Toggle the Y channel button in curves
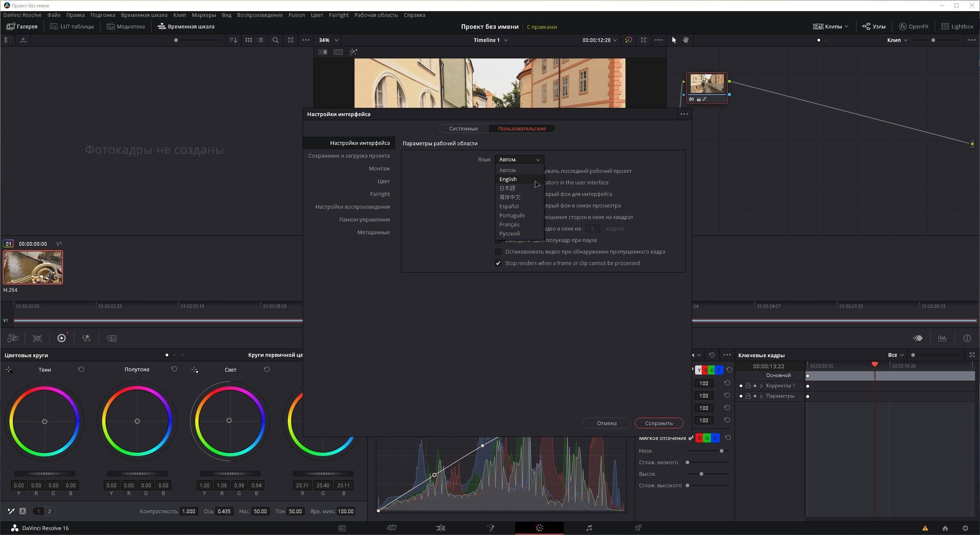Screen dimensions: 980x535 click(x=699, y=370)
